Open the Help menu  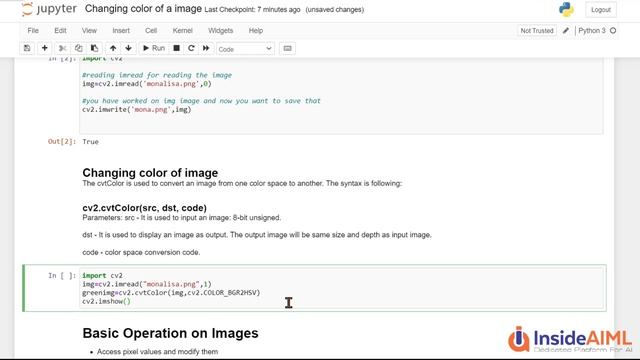click(256, 31)
